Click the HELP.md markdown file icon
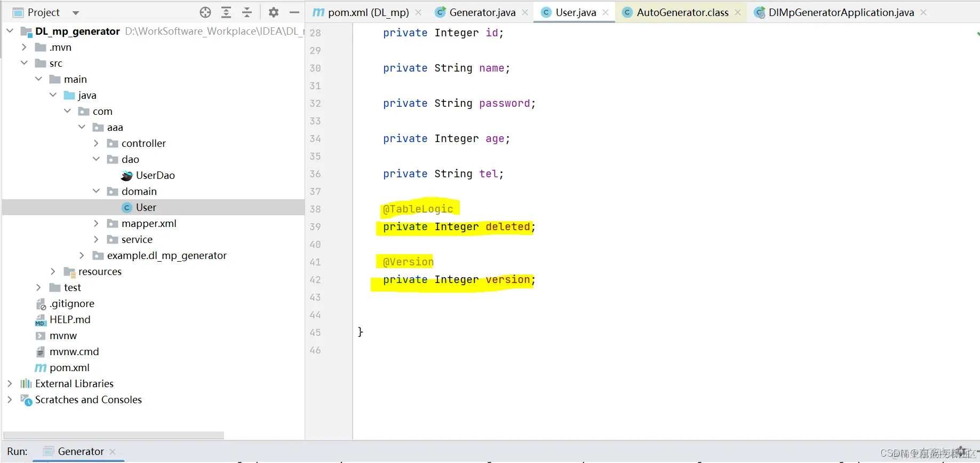The width and height of the screenshot is (980, 463). pos(41,319)
